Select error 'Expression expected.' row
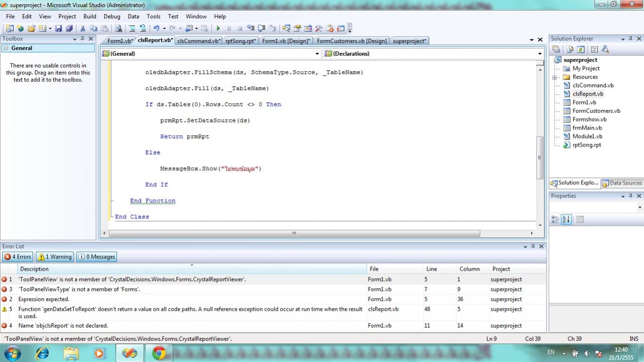This screenshot has height=362, width=644. point(273,299)
